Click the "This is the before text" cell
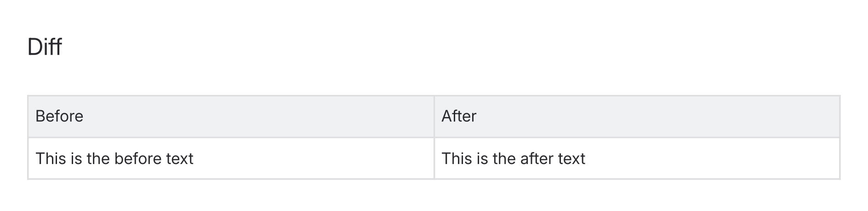868x211 pixels. [x=114, y=158]
